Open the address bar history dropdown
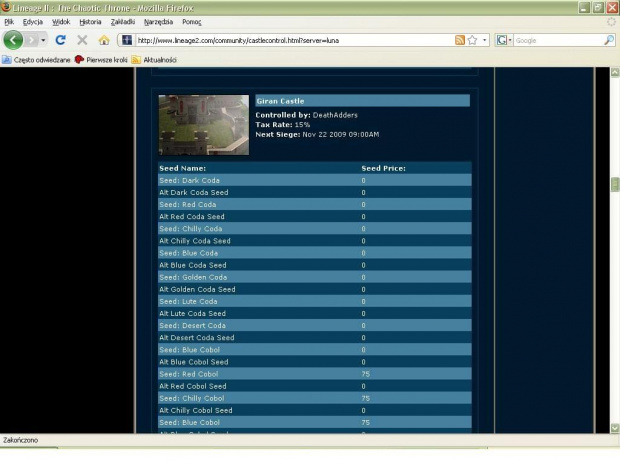The image size is (620, 460). pyautogui.click(x=484, y=40)
